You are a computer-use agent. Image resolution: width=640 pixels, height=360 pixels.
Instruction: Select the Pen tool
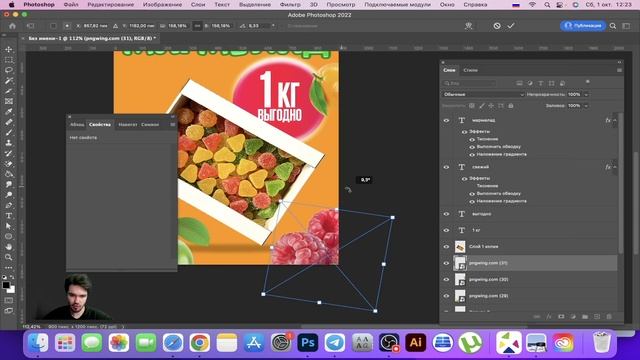click(x=9, y=205)
